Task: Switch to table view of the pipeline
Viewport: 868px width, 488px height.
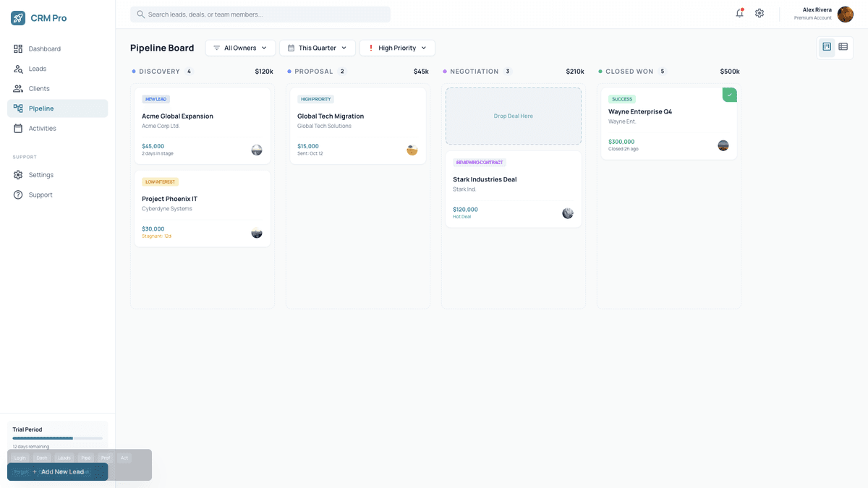Action: pos(843,46)
